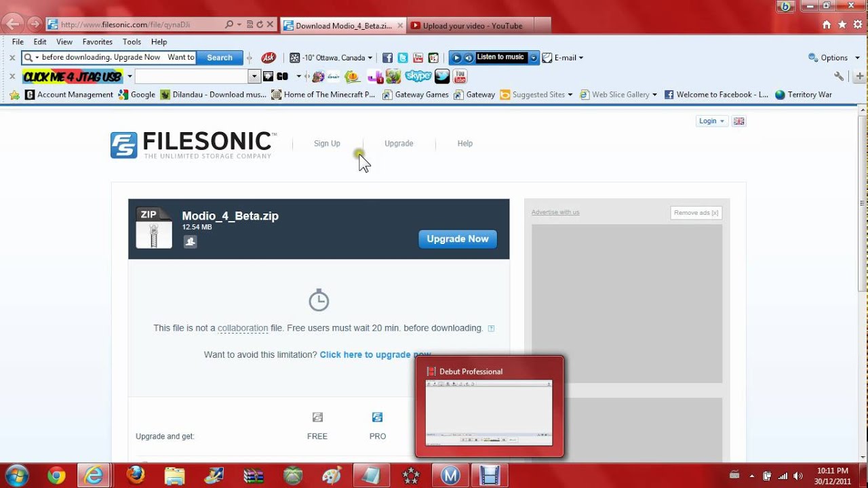Click the address bar search magnifier
This screenshot has width=868, height=488.
coord(230,24)
